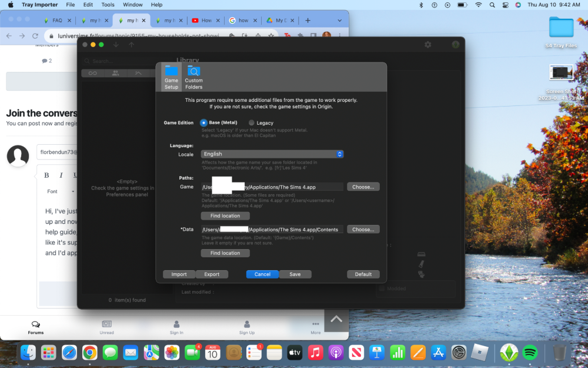588x368 pixels.
Task: Click Sign Up on the forum page
Action: point(247,327)
